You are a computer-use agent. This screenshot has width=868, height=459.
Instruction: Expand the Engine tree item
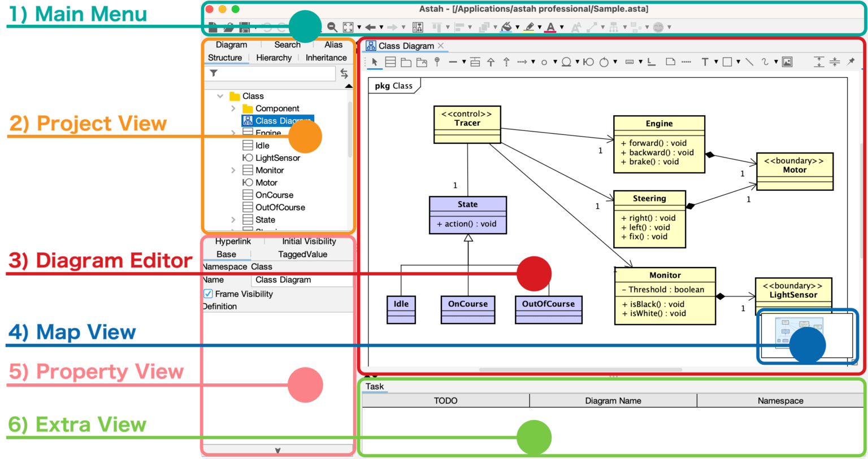233,133
